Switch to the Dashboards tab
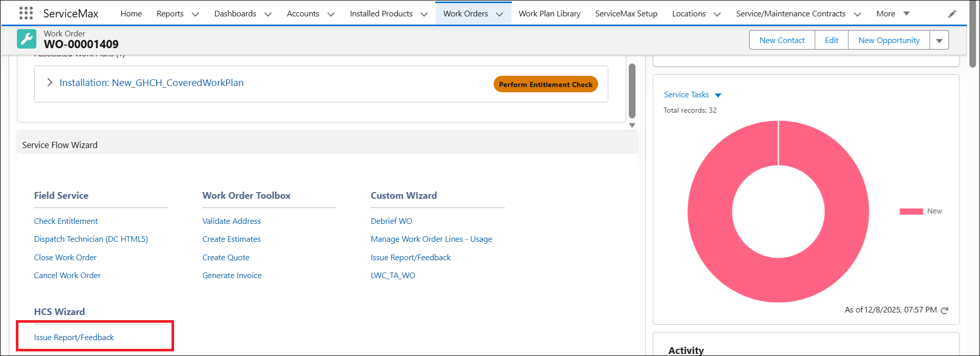The image size is (980, 356). point(235,14)
